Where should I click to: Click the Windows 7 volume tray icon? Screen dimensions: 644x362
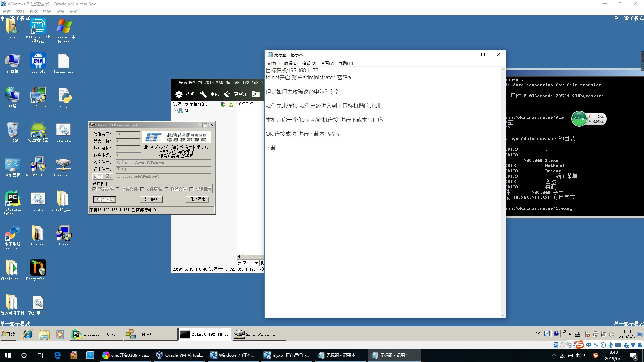pos(611,334)
